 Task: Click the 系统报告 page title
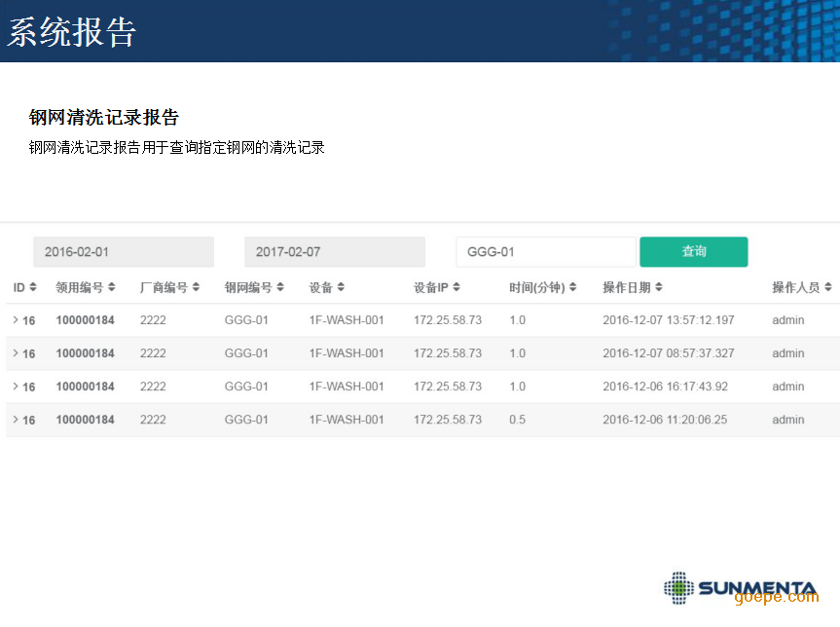click(x=72, y=32)
